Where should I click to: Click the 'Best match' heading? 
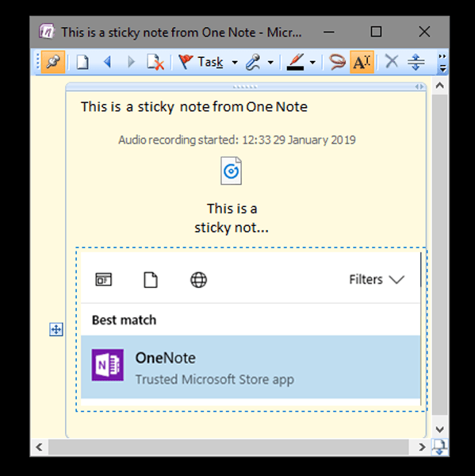124,321
